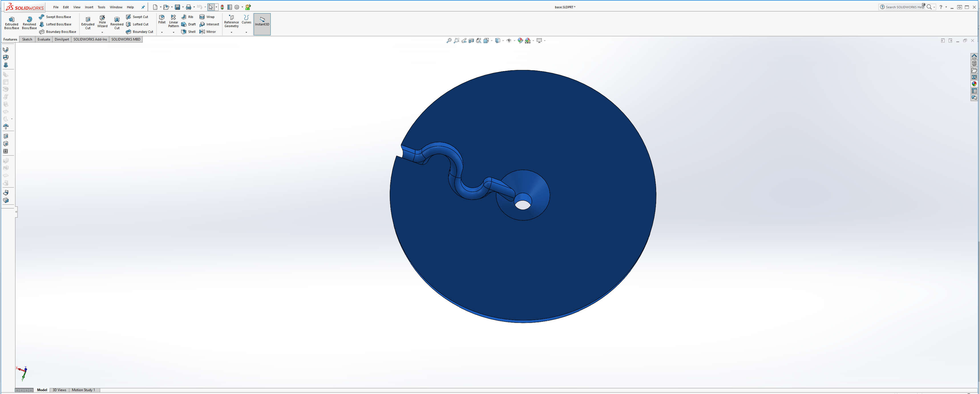Open the Hole Wizard tool

tap(102, 21)
